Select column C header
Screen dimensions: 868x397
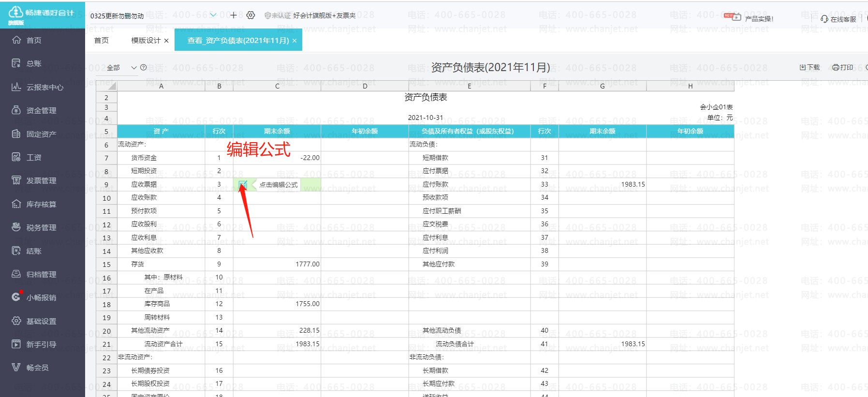(277, 86)
